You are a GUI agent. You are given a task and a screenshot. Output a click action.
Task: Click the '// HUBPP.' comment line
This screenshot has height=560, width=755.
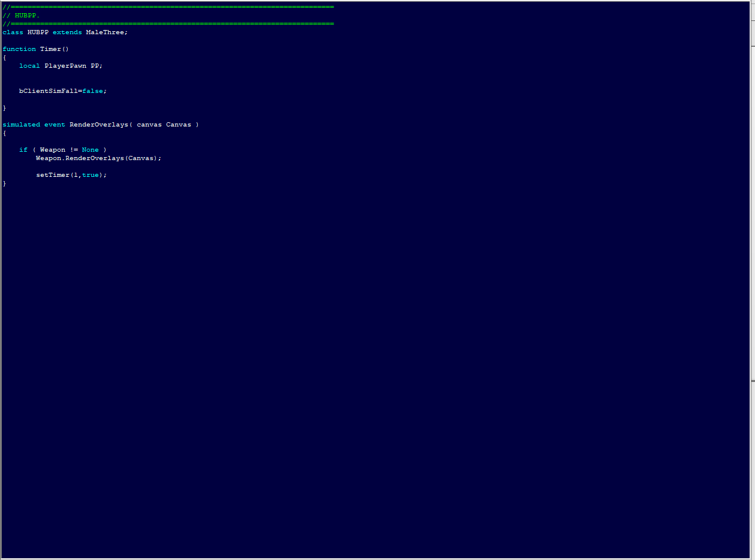tap(21, 16)
